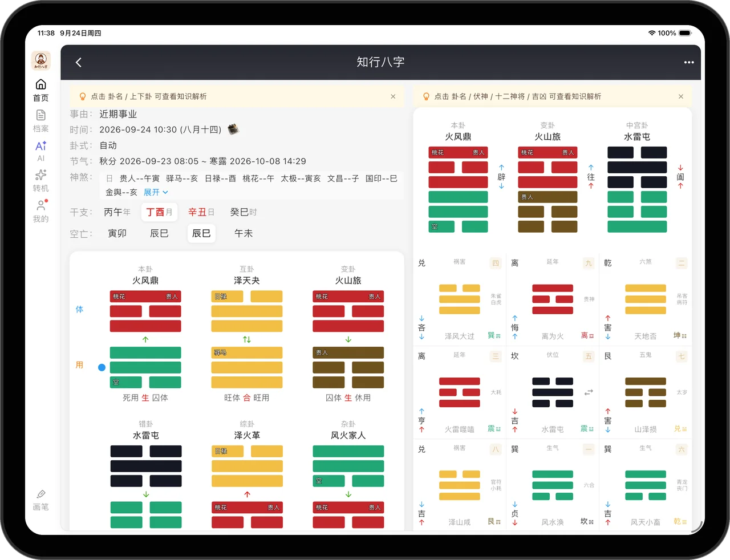Select the 丙午年 pillar
This screenshot has width=730, height=560.
pos(117,212)
